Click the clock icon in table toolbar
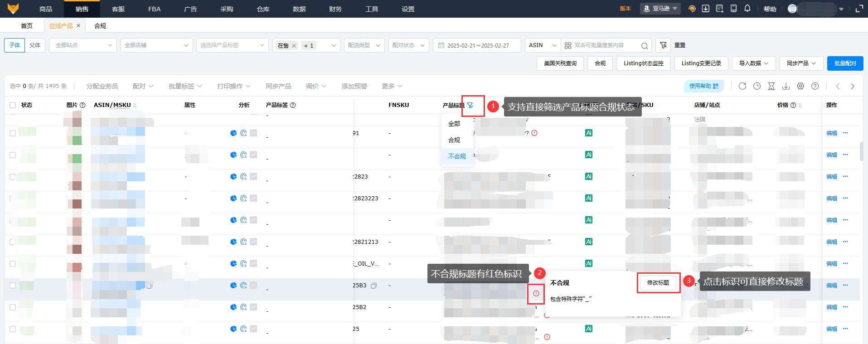 click(757, 86)
